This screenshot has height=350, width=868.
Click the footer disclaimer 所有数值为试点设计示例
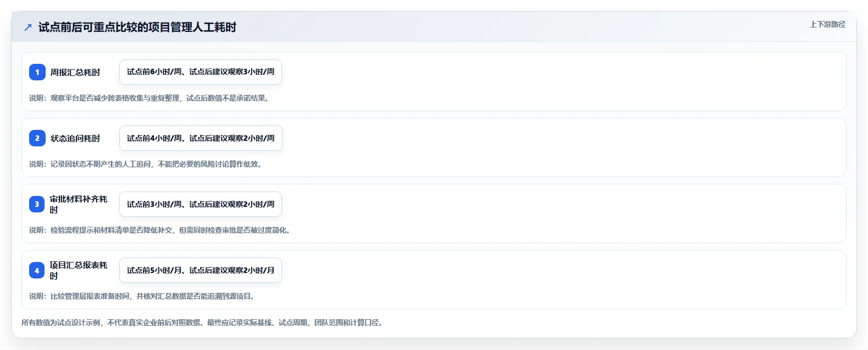[202, 322]
